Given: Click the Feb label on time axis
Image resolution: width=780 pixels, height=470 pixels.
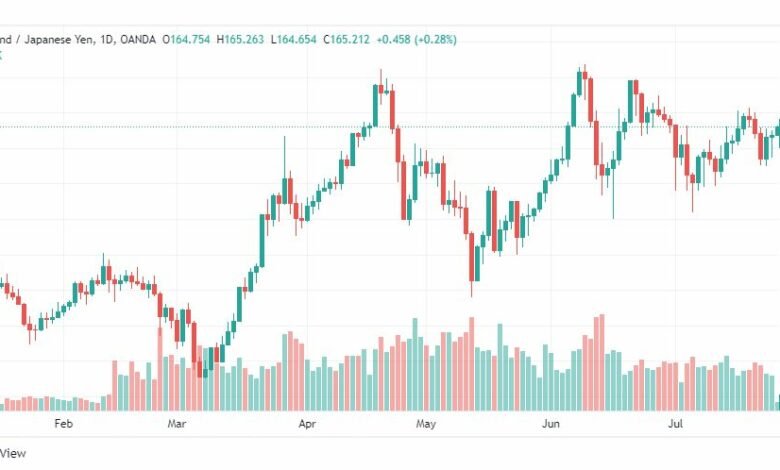Looking at the screenshot, I should click(x=63, y=424).
